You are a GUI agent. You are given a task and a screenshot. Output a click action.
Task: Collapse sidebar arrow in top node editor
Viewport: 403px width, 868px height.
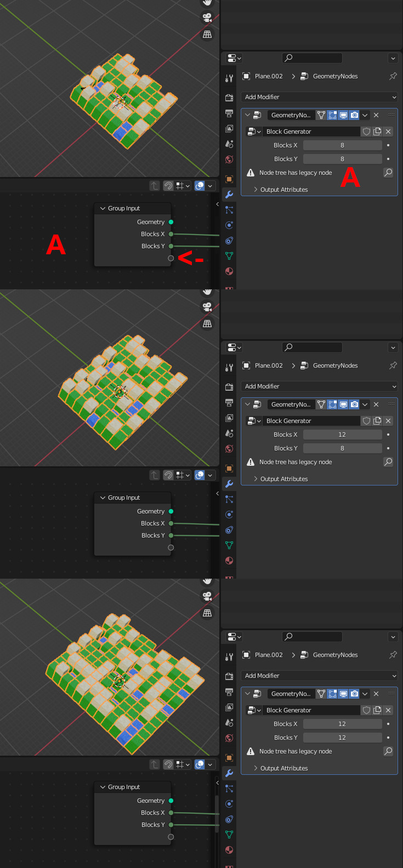click(x=217, y=204)
